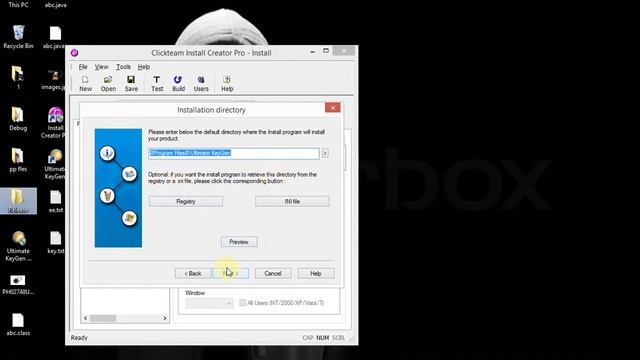Click the New toolbar icon
Image resolution: width=640 pixels, height=360 pixels.
click(85, 83)
